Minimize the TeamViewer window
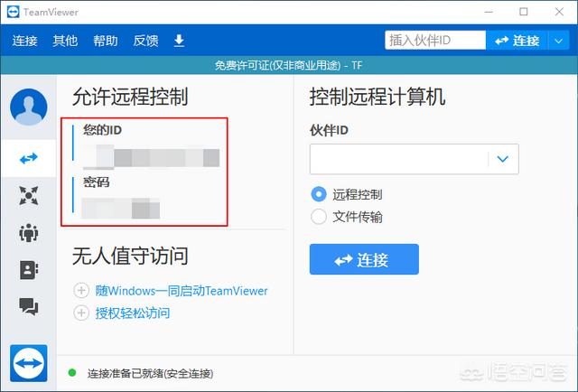 click(x=489, y=12)
